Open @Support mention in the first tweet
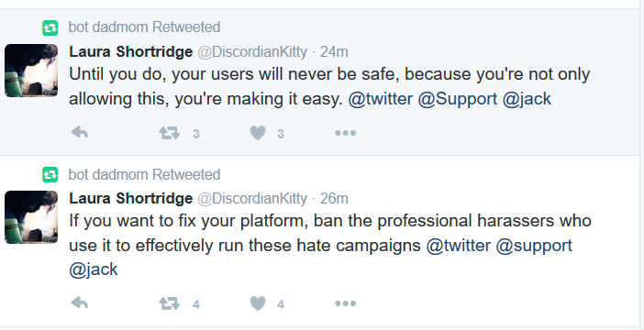The image size is (644, 330). click(458, 99)
